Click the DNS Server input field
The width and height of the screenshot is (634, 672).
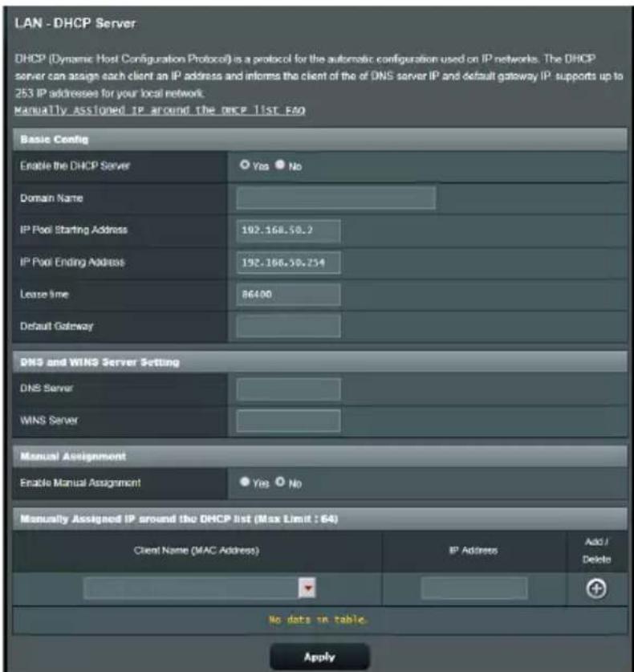pyautogui.click(x=288, y=389)
